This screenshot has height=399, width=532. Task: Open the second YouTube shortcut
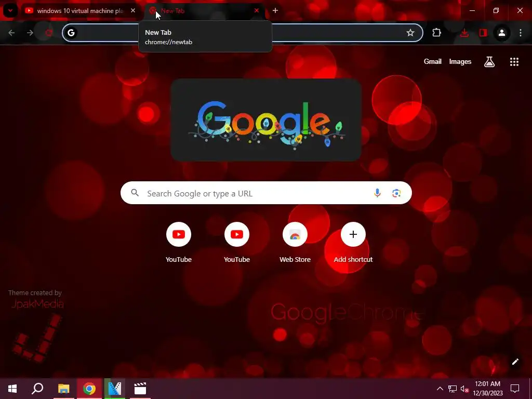coord(237,242)
